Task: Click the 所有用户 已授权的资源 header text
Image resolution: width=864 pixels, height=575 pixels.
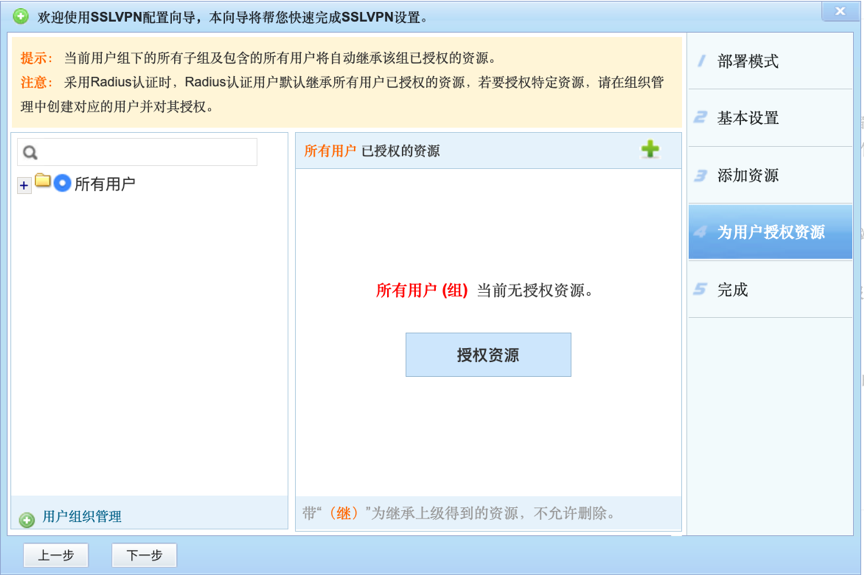Action: pos(372,151)
